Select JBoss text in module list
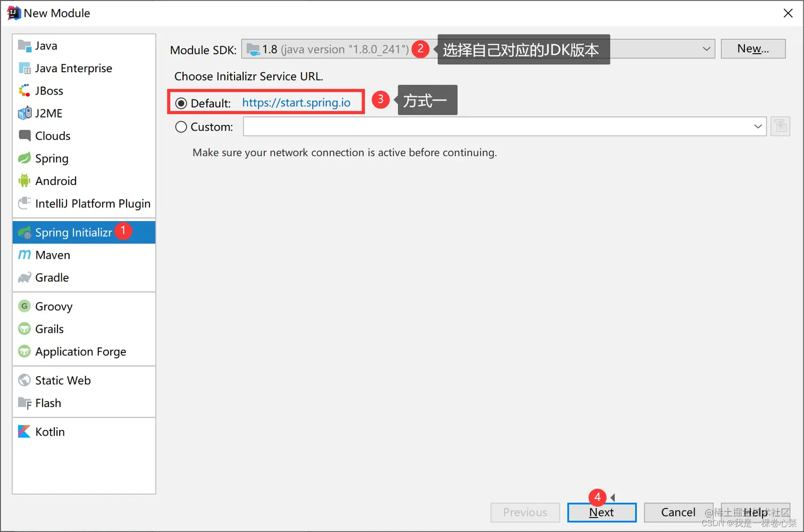This screenshot has width=804, height=532. (x=49, y=91)
